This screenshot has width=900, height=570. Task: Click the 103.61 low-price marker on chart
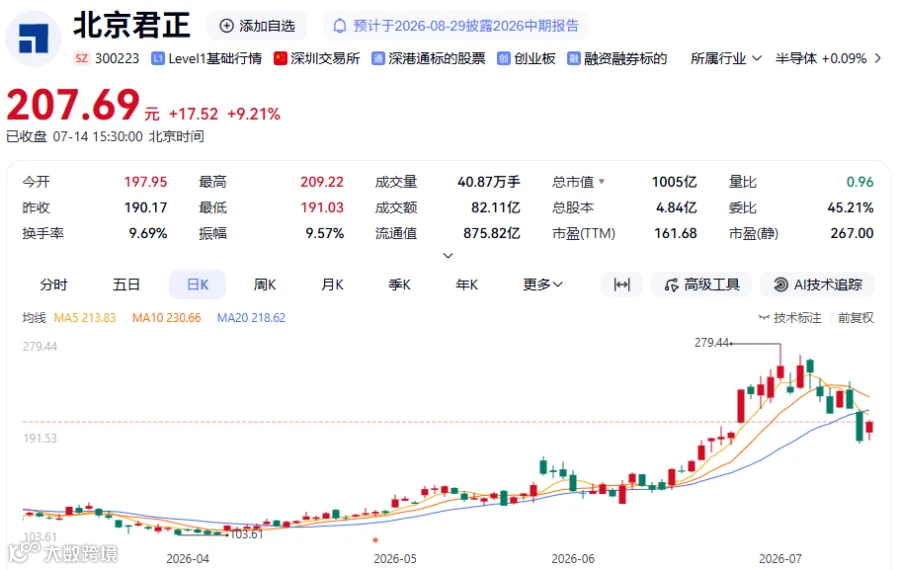click(x=246, y=534)
